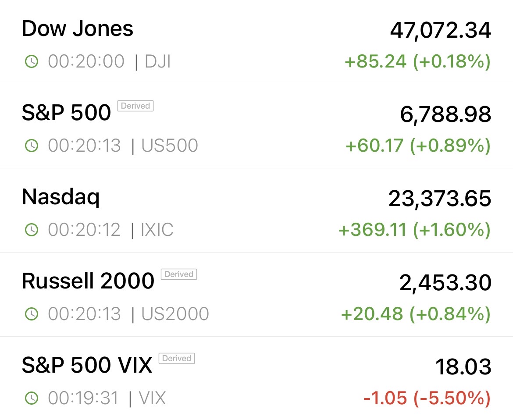The image size is (513, 420).
Task: Select the IXIC ticker symbol
Action: [x=157, y=230]
